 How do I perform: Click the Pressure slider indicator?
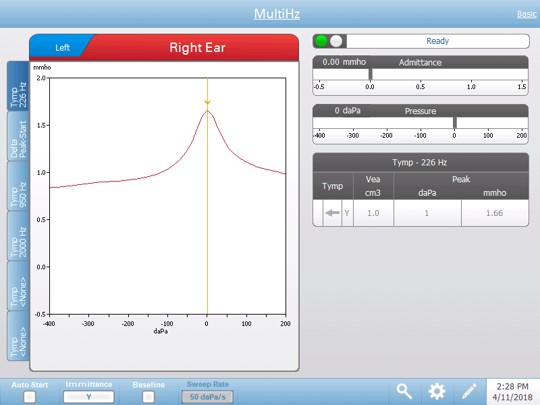(x=455, y=123)
